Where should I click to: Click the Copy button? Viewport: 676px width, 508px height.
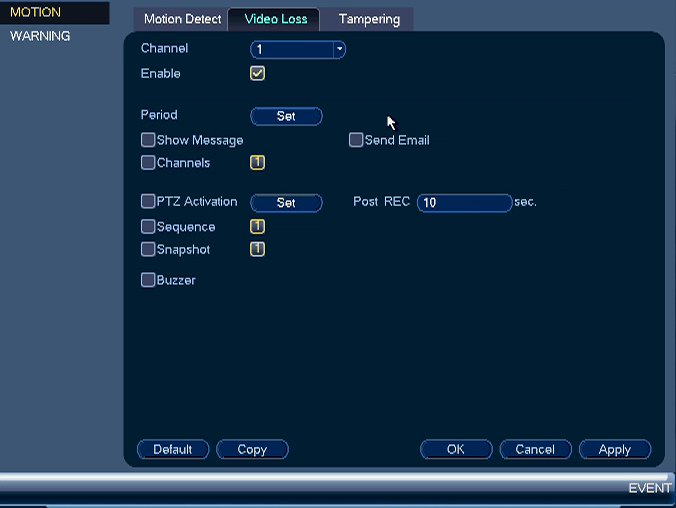(x=252, y=449)
